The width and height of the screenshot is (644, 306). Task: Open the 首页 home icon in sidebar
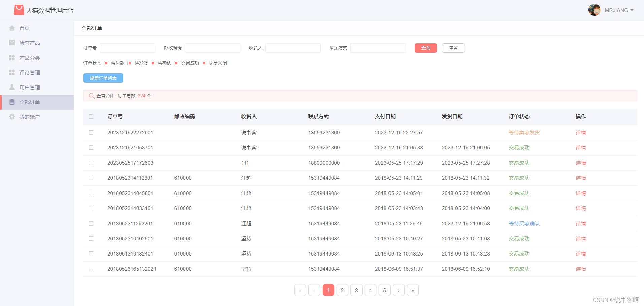12,28
